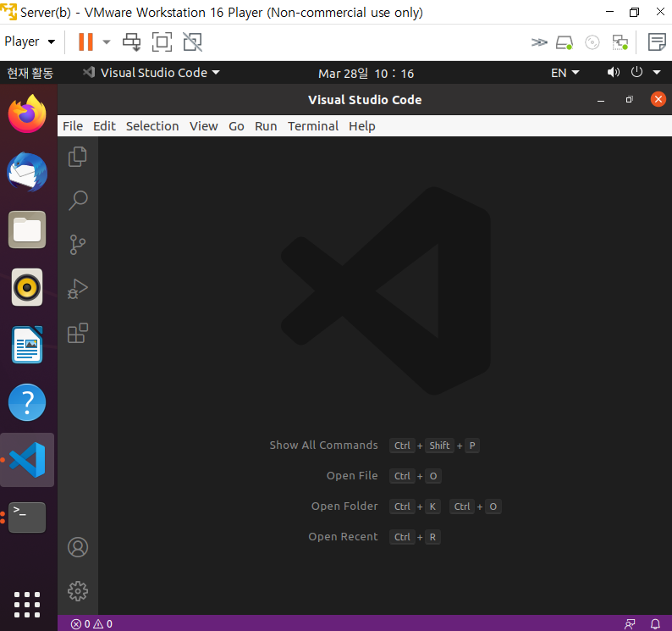
Task: Pause the virtual machine in VMware
Action: [85, 42]
